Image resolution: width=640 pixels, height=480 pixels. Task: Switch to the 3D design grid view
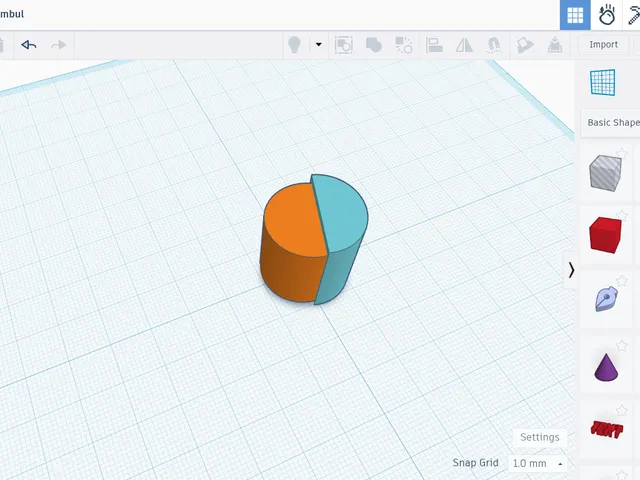click(x=575, y=15)
